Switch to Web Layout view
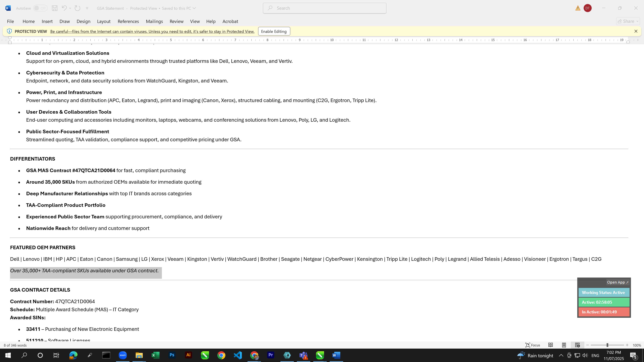 pyautogui.click(x=577, y=345)
